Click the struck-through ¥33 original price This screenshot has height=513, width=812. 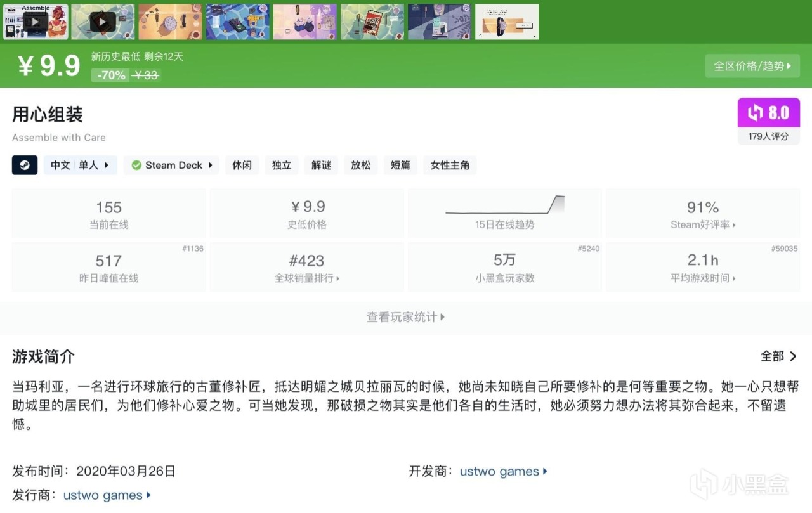[147, 75]
